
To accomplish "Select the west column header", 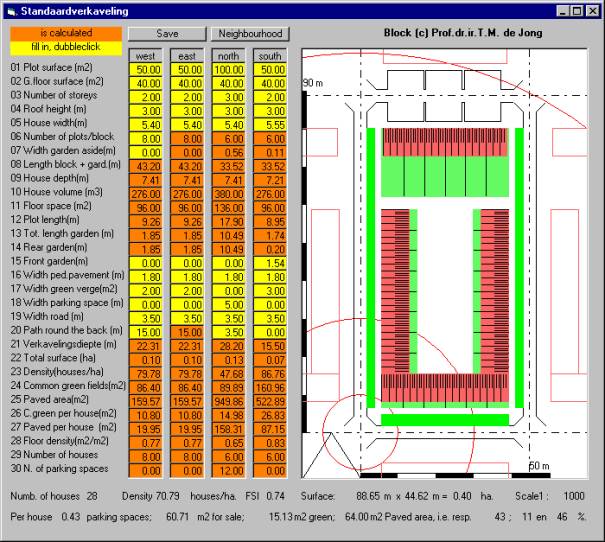I will coord(145,56).
